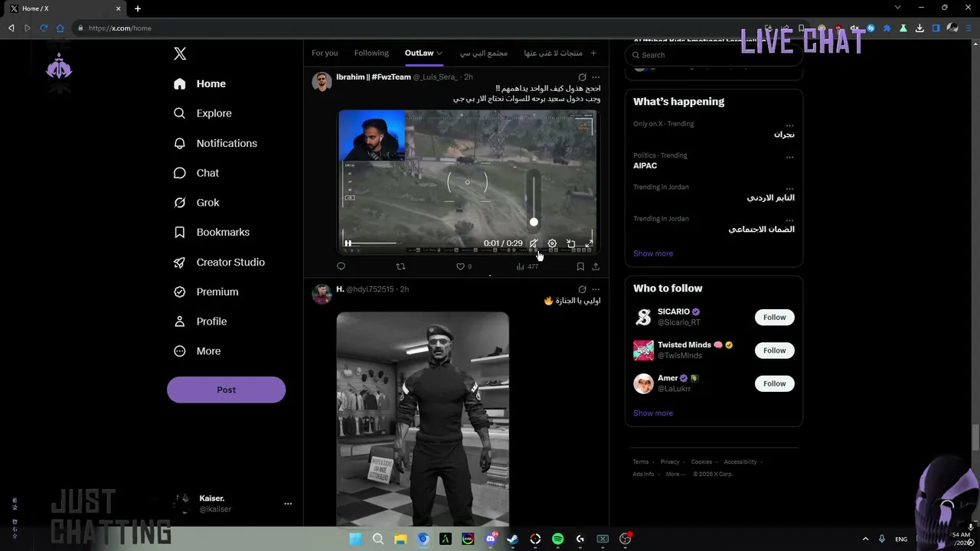The image size is (980, 551).
Task: Open Discord from the taskbar
Action: pyautogui.click(x=491, y=539)
